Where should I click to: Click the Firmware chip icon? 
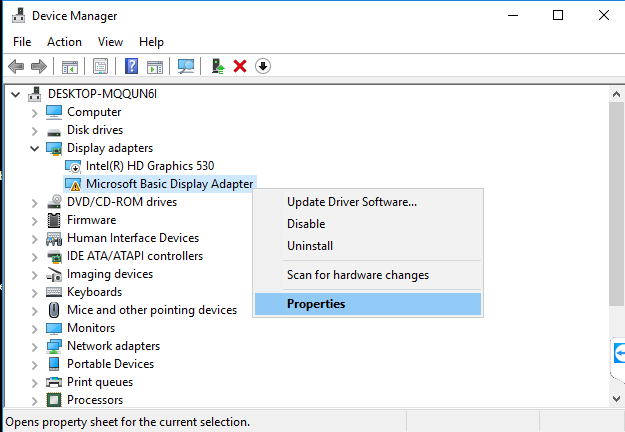point(54,220)
